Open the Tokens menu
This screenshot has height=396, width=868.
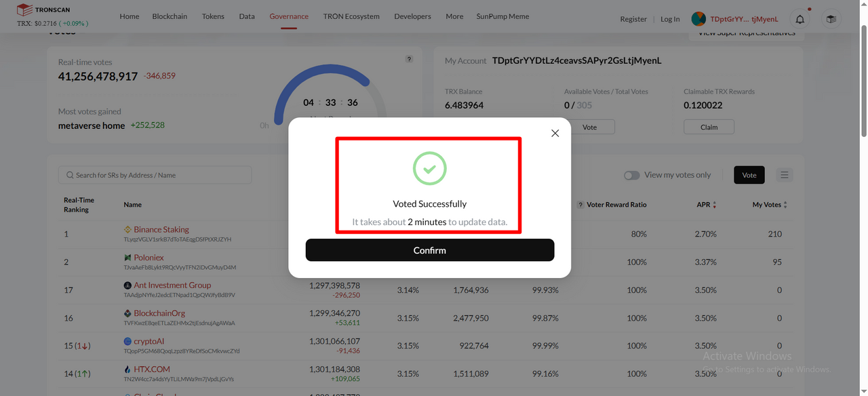click(213, 16)
